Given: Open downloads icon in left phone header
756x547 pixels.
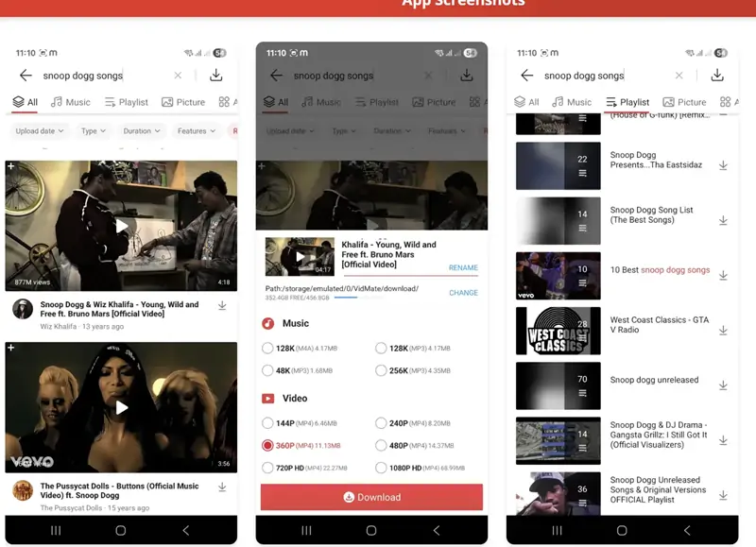Looking at the screenshot, I should (216, 75).
